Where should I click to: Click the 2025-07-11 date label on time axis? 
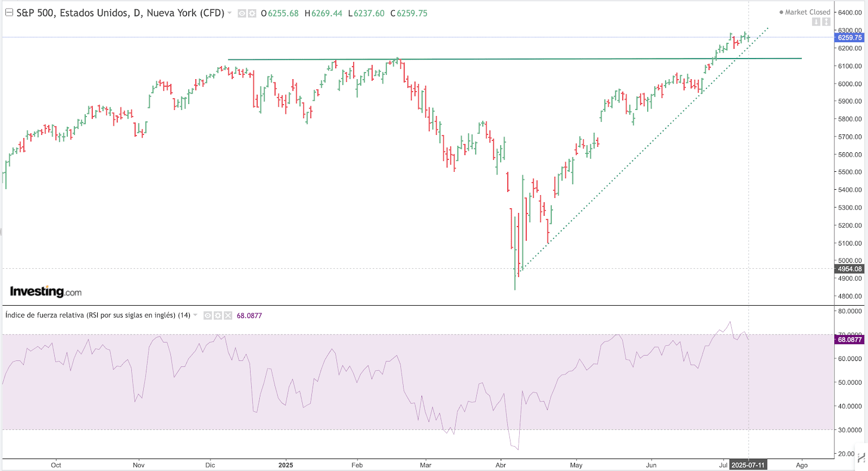coord(748,465)
